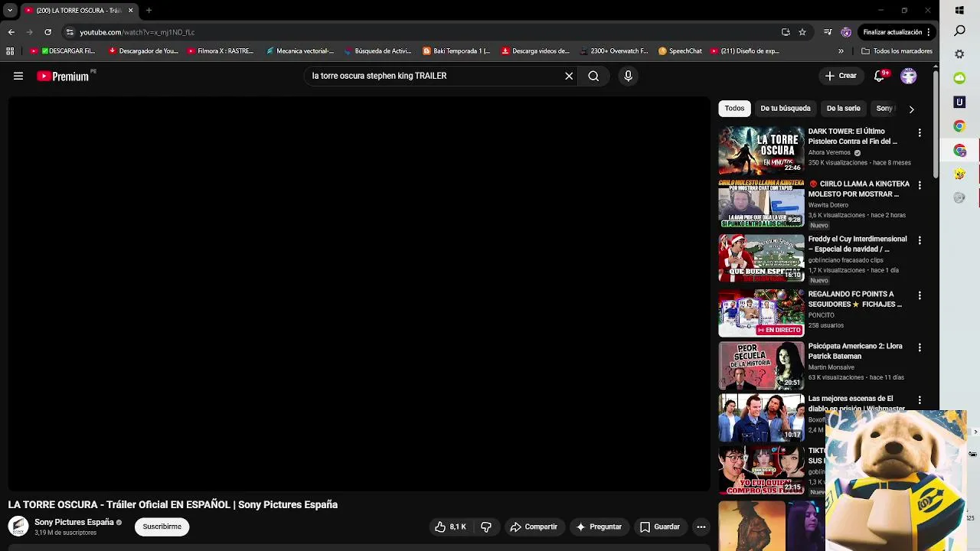This screenshot has height=551, width=980.
Task: Close the LA TORRE OSCURA tab
Action: tap(130, 11)
